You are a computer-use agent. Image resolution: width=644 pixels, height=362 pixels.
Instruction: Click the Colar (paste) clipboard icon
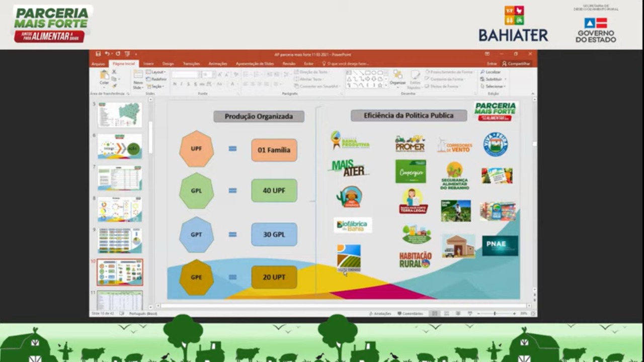pos(104,76)
